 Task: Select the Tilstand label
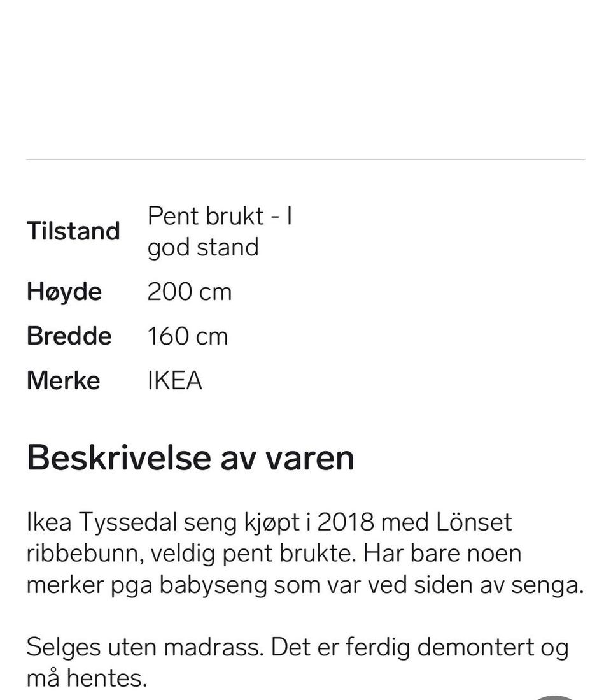74,231
